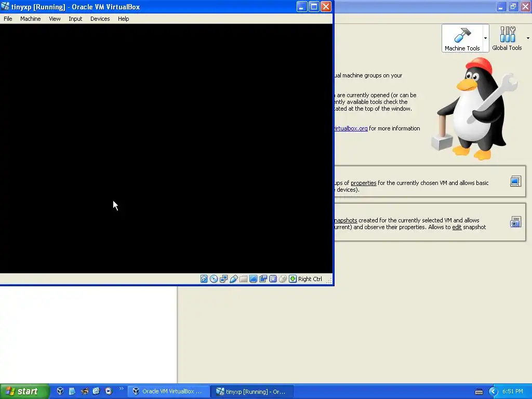The width and height of the screenshot is (532, 399).
Task: Click the display status icon
Action: [x=253, y=279]
